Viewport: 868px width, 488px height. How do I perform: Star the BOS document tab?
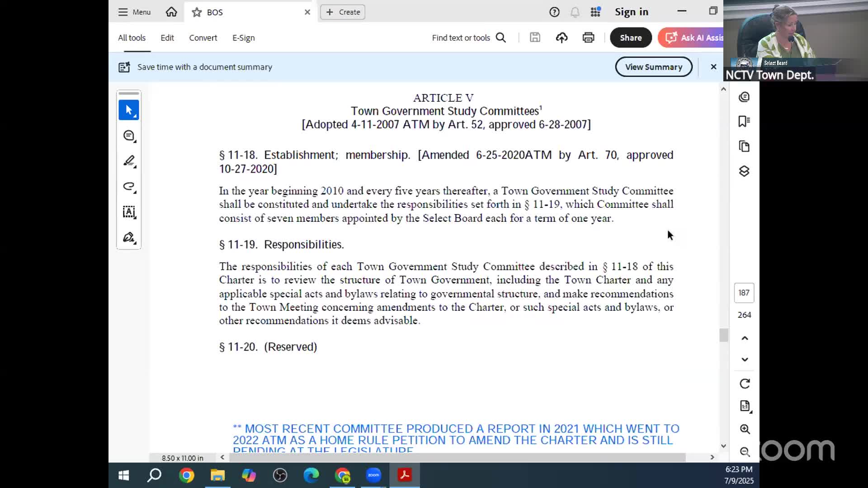point(197,12)
